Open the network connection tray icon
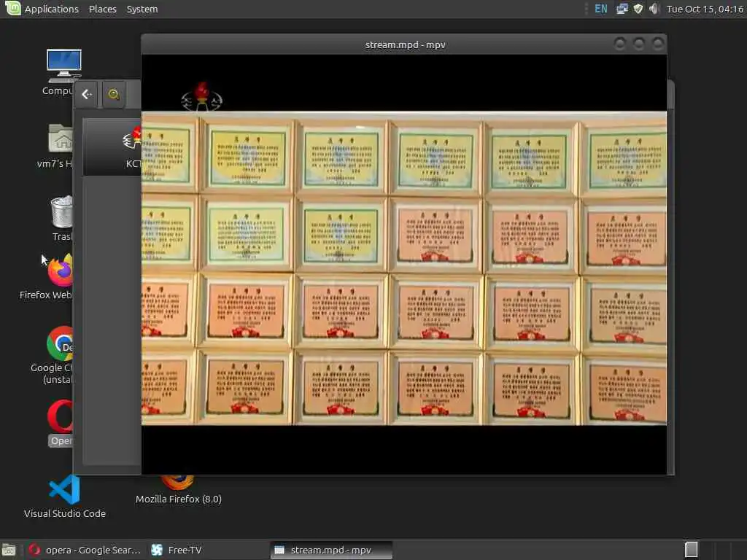 [x=622, y=9]
